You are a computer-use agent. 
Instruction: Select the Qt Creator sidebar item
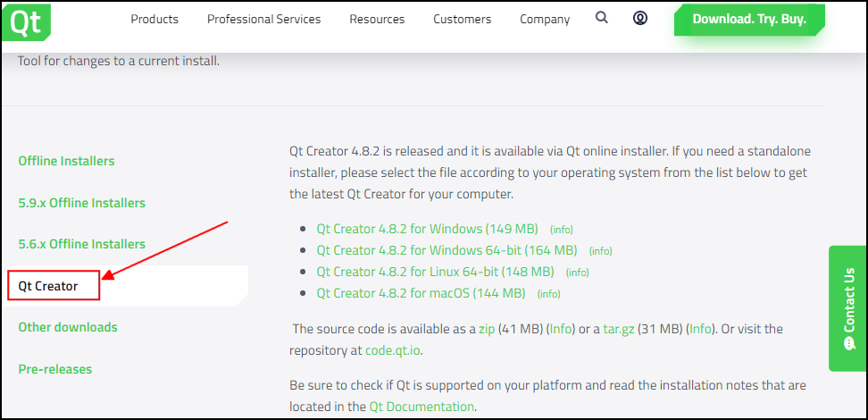(x=48, y=286)
